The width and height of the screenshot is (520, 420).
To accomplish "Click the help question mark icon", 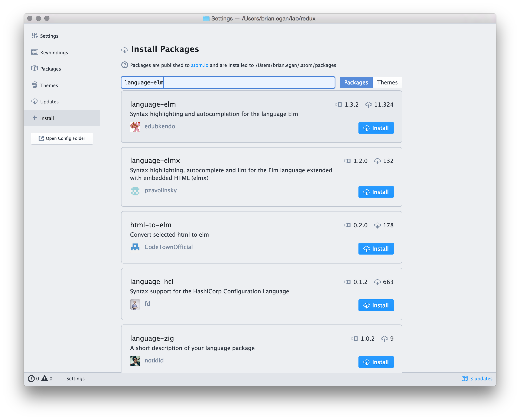I will point(124,65).
